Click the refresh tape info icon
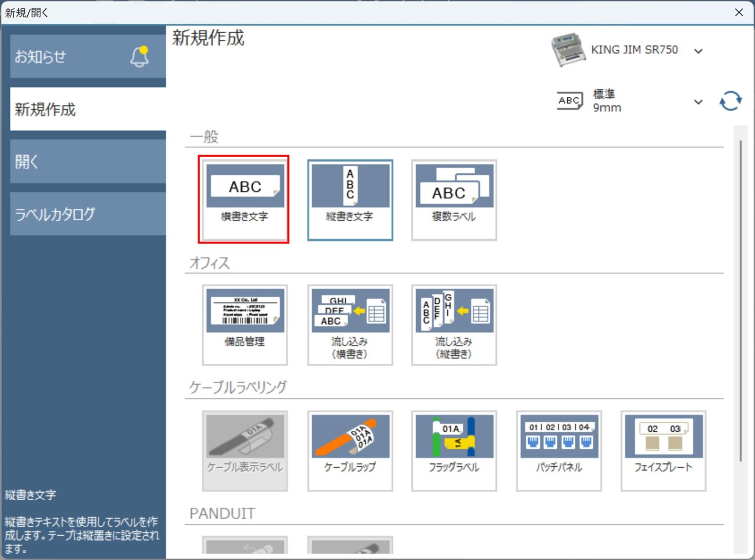755x560 pixels. click(730, 101)
